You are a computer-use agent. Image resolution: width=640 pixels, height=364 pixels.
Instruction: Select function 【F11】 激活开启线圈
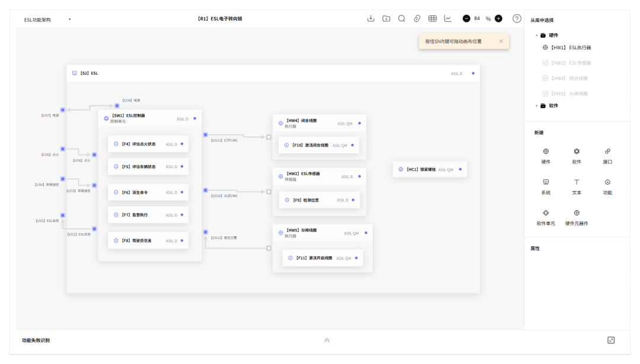(322, 258)
